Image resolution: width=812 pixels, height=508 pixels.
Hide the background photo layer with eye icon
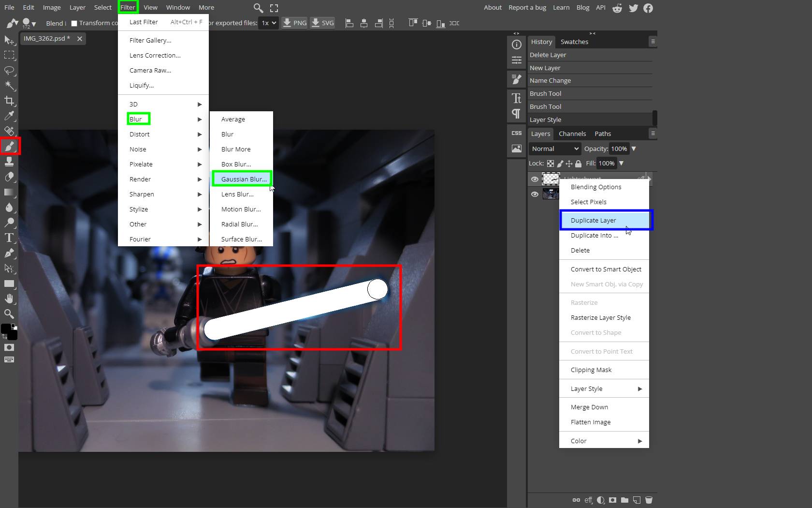535,194
